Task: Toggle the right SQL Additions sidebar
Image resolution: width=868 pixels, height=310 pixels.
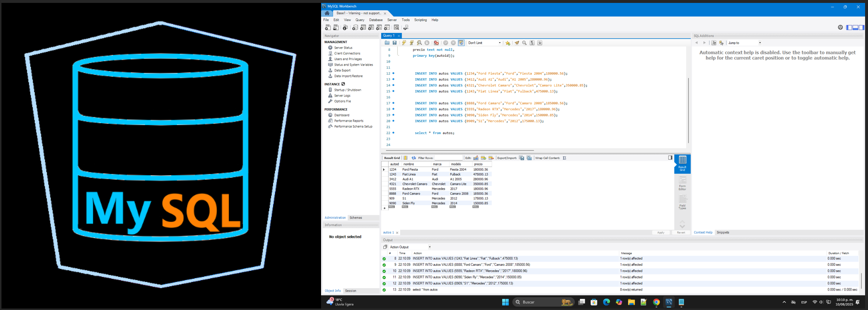Action: pyautogui.click(x=862, y=28)
